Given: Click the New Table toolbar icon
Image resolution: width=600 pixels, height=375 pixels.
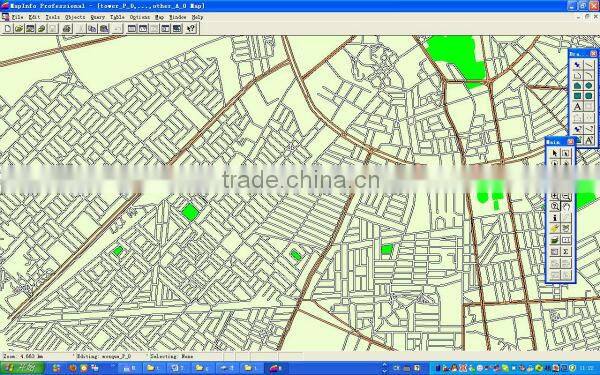Looking at the screenshot, I should pyautogui.click(x=8, y=29).
